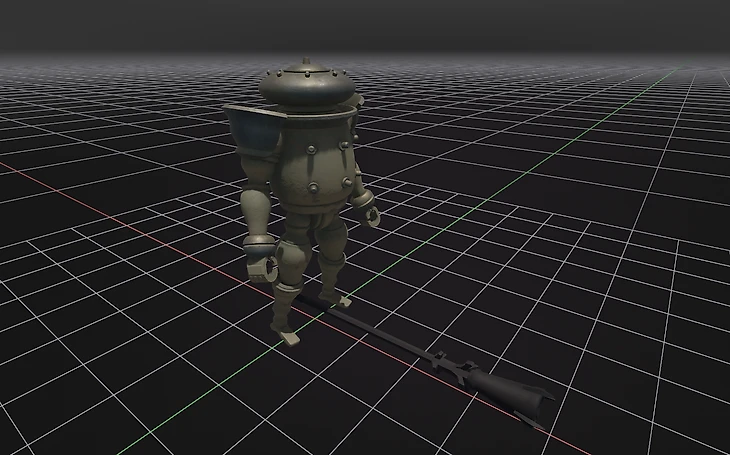Click the flared end tip of the staff

point(542,404)
